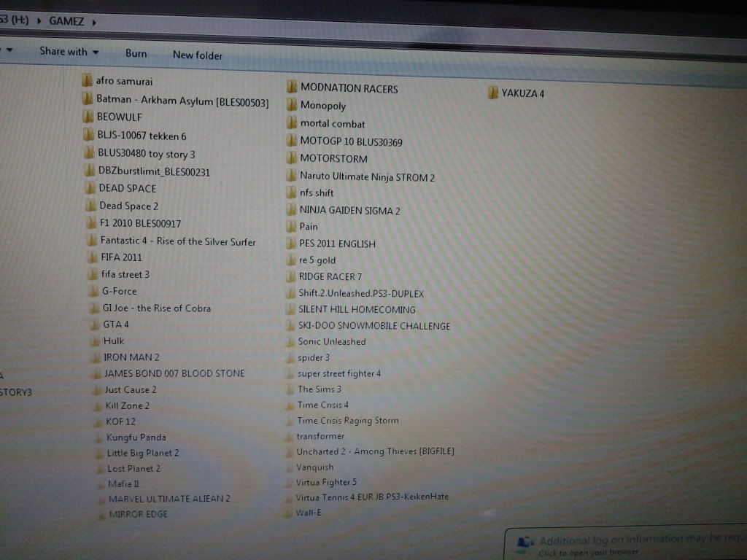Select the JAMES BOND 007 BLOOD STONE name
This screenshot has width=747, height=560.
[174, 373]
